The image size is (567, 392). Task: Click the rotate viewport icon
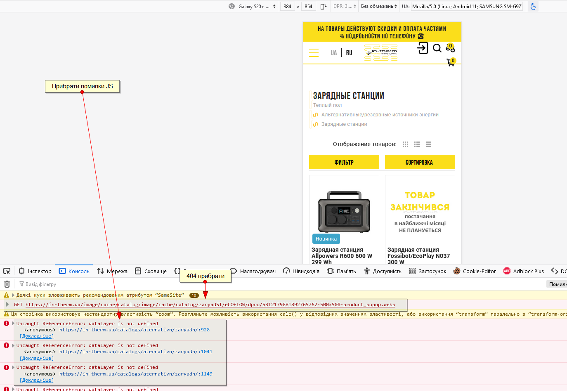point(323,7)
